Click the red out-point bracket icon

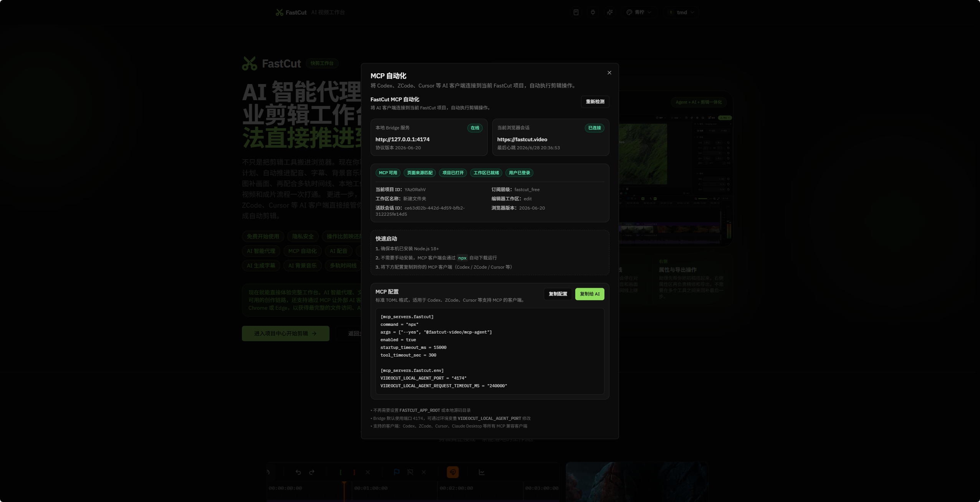[354, 472]
